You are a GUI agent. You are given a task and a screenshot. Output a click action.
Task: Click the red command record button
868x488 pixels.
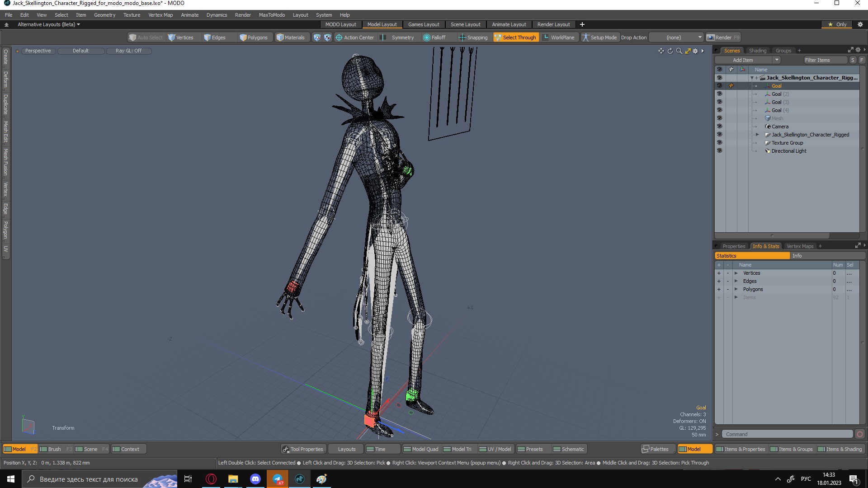tap(860, 434)
